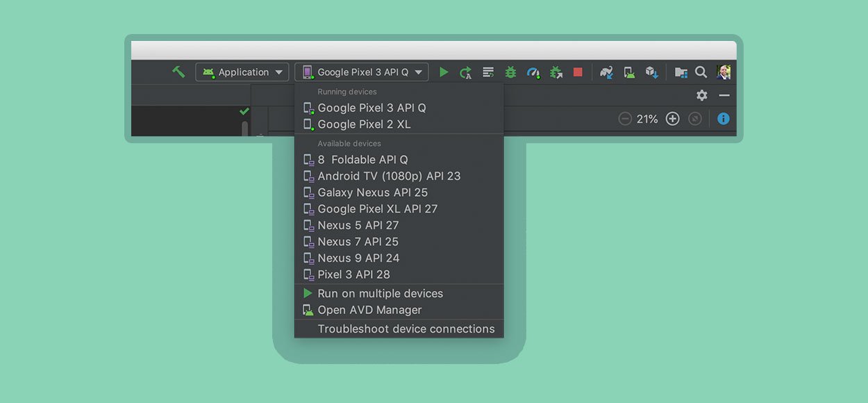Choose Android TV (1080p) API 23
The image size is (868, 403).
pyautogui.click(x=399, y=176)
